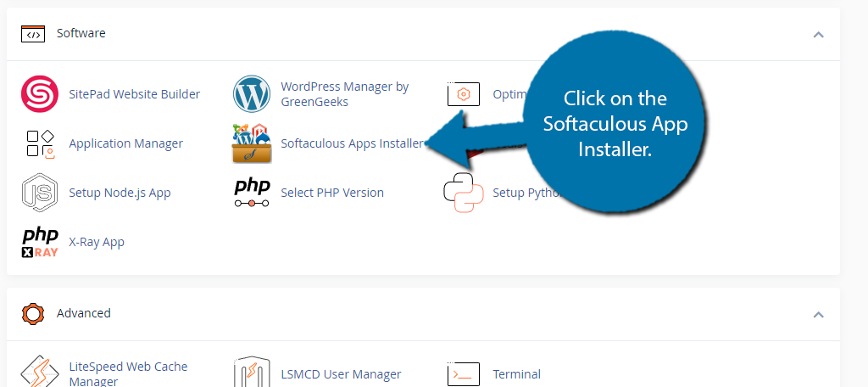The width and height of the screenshot is (868, 387).
Task: Click the Software section code icon
Action: [x=33, y=33]
